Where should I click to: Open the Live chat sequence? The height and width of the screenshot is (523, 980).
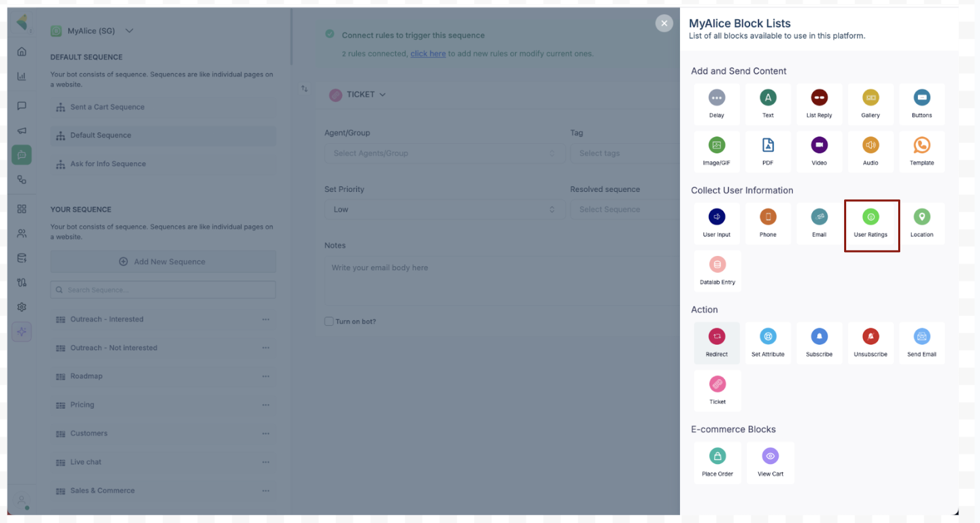coord(163,462)
